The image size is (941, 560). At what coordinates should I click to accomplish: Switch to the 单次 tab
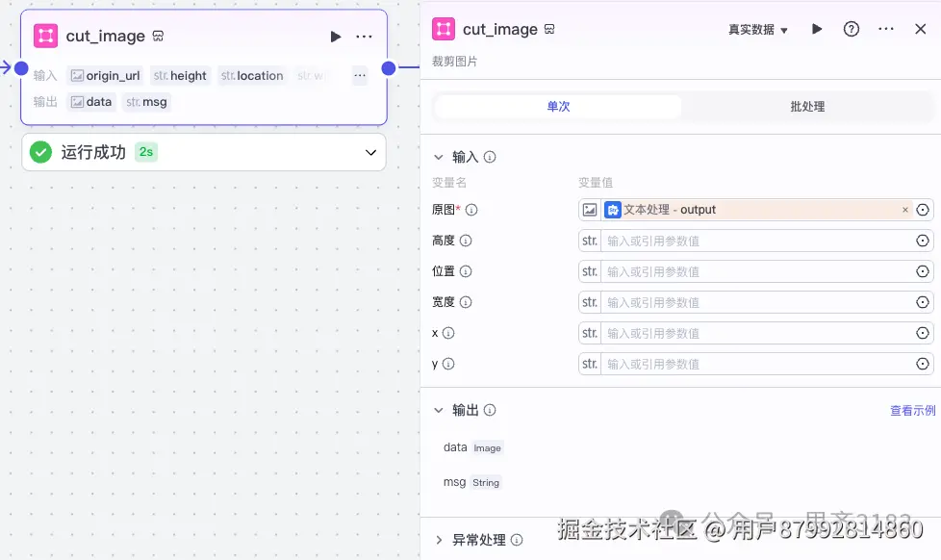click(x=558, y=106)
